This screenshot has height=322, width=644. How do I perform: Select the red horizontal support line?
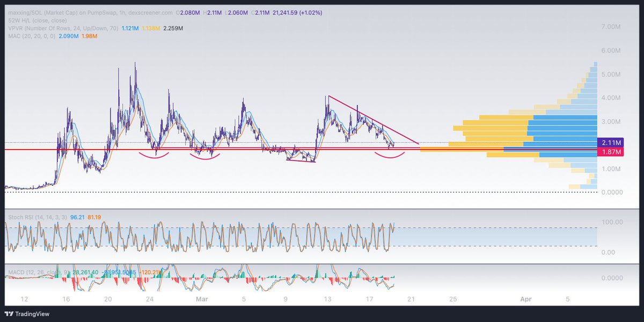(x=215, y=149)
